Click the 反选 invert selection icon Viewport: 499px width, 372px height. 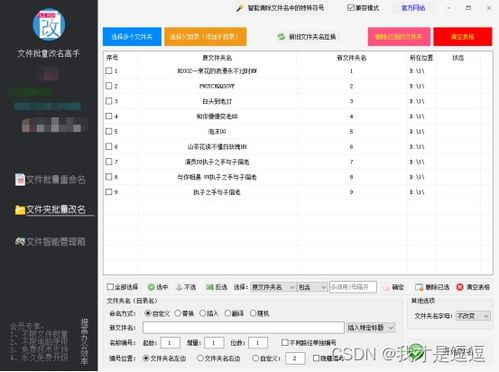210,287
